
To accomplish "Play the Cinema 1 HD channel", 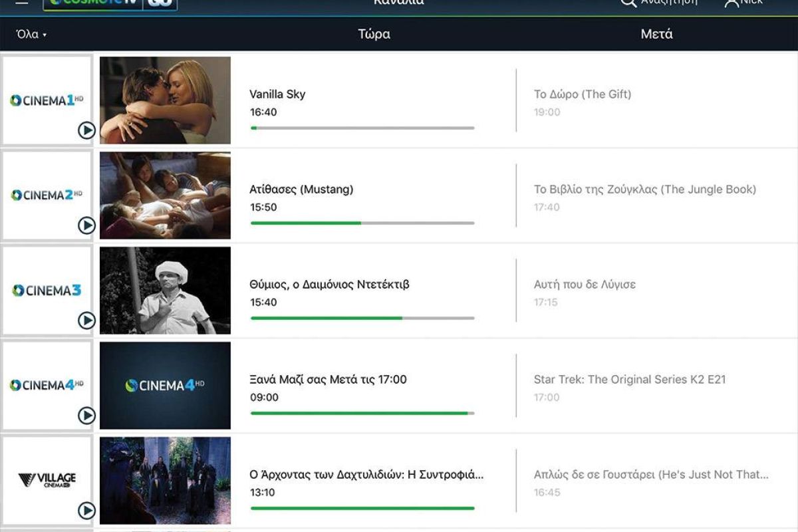I will click(x=86, y=130).
